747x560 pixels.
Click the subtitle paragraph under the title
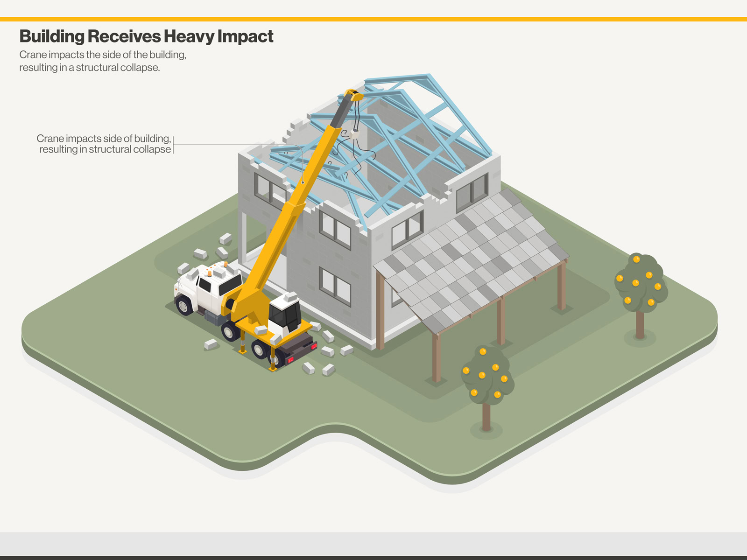point(103,61)
